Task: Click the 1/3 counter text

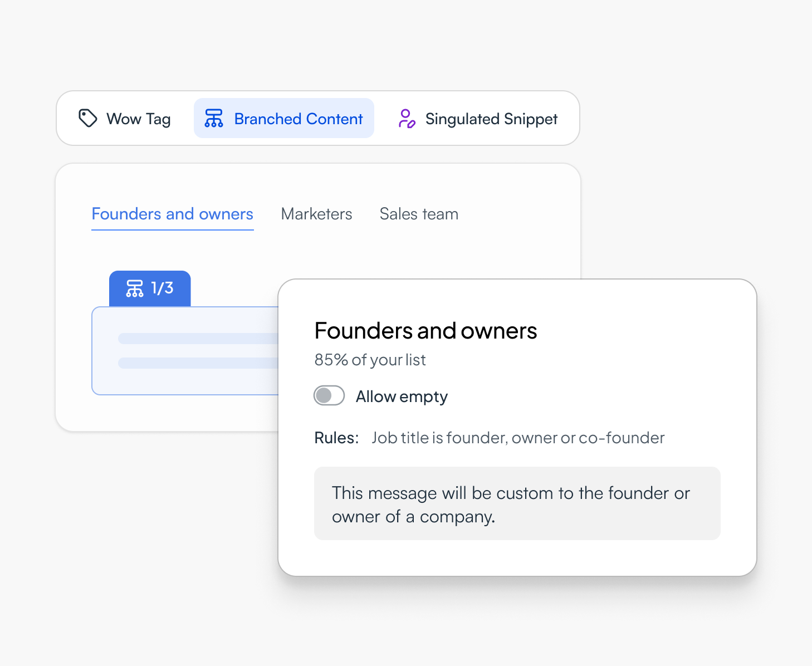Action: pos(162,288)
